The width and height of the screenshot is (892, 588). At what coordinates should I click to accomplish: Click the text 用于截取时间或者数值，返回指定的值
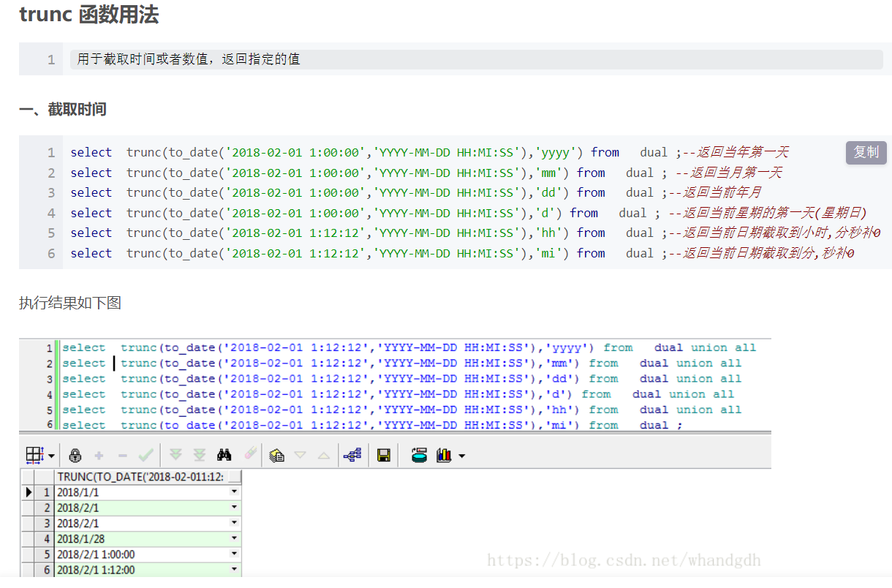tap(189, 59)
